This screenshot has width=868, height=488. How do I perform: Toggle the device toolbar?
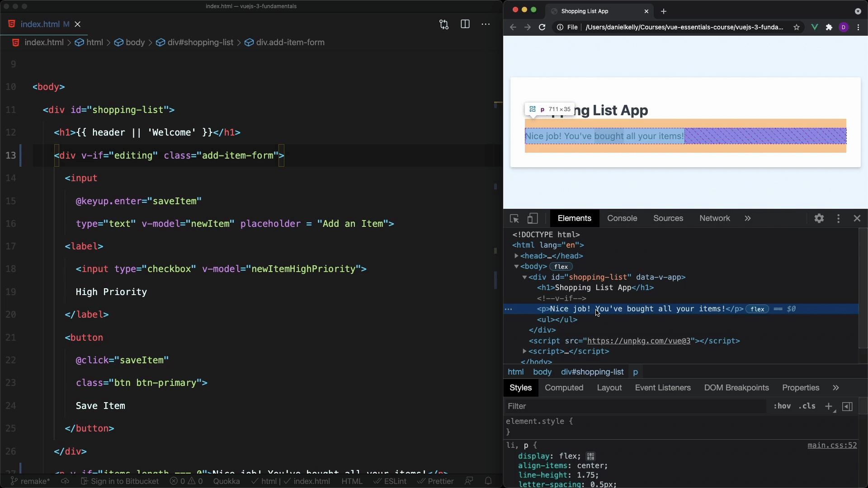coord(533,219)
